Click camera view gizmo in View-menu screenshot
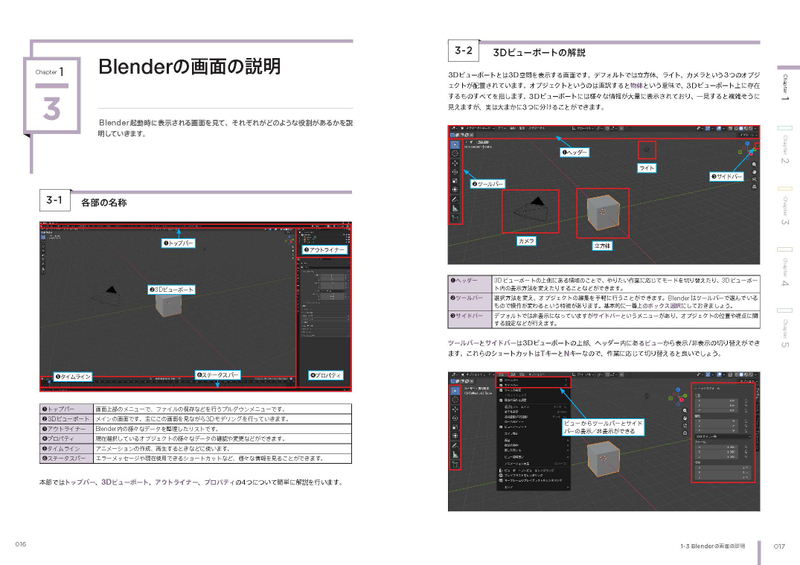The height and width of the screenshot is (565, 800). pos(685,425)
